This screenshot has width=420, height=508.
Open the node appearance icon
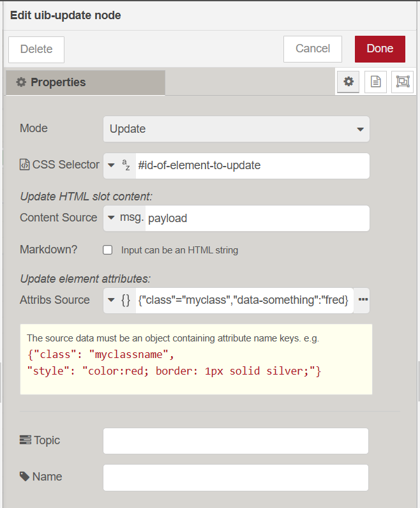tap(402, 82)
